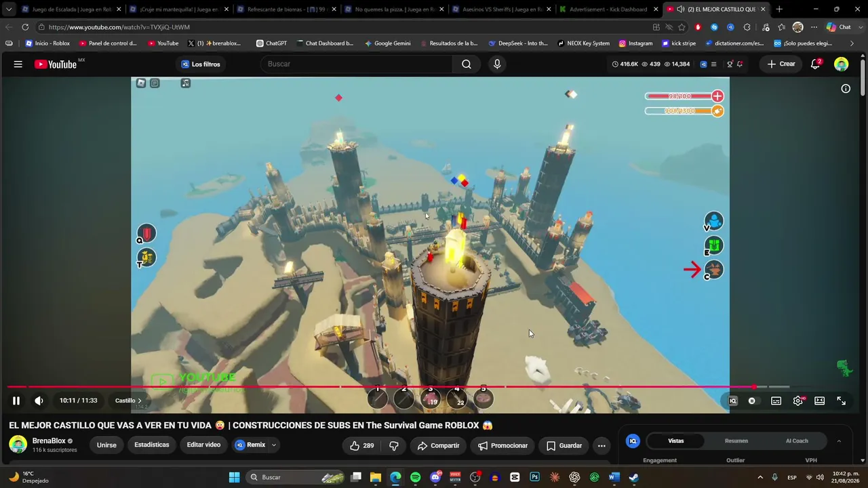Click the vidIQ icon in player controls
The height and width of the screenshot is (488, 868).
732,401
